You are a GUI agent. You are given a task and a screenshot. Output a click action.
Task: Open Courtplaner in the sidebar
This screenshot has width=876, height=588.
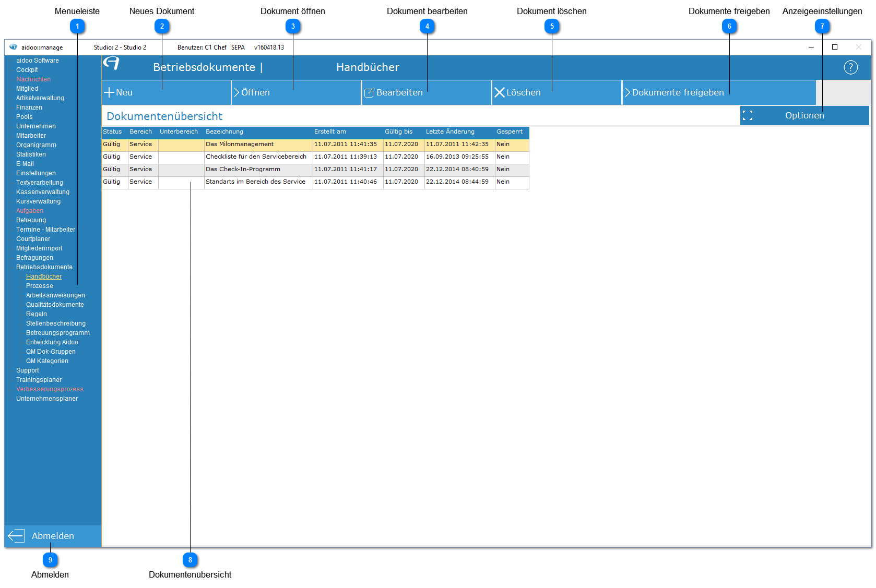[x=33, y=239]
